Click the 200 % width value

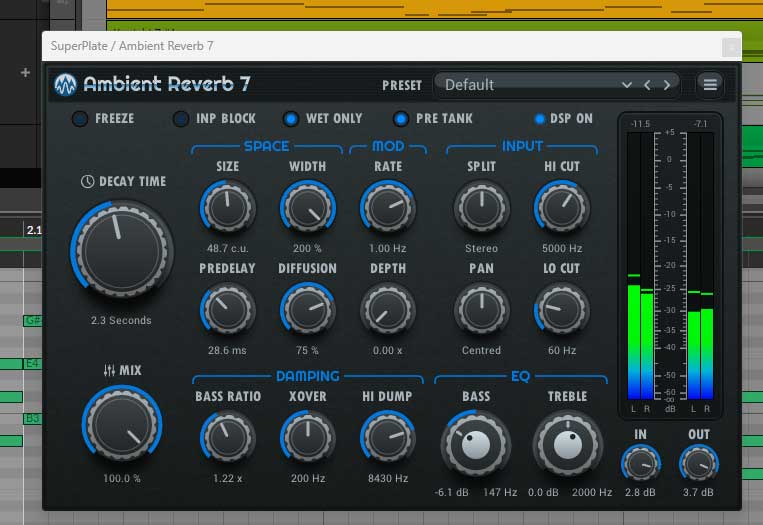click(307, 248)
